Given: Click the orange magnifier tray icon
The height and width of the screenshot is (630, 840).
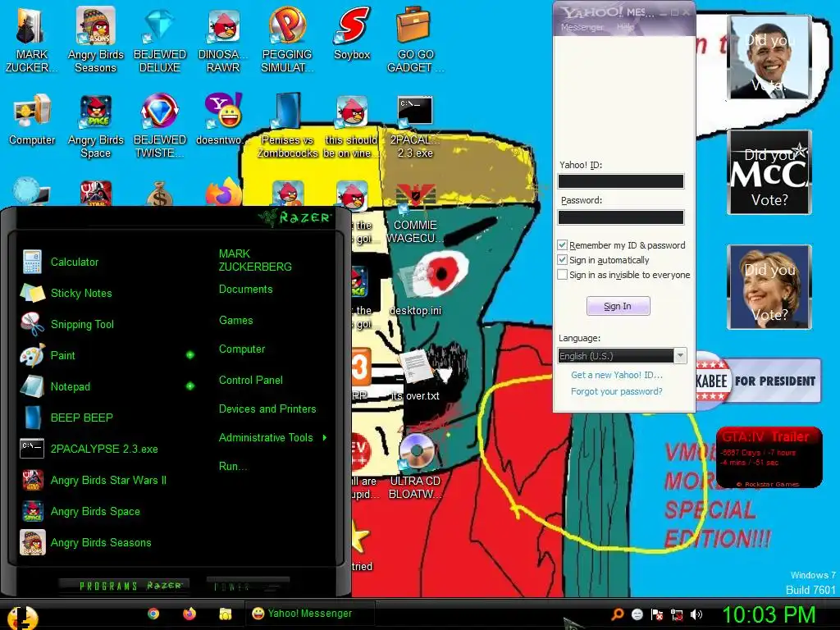Looking at the screenshot, I should (x=617, y=615).
